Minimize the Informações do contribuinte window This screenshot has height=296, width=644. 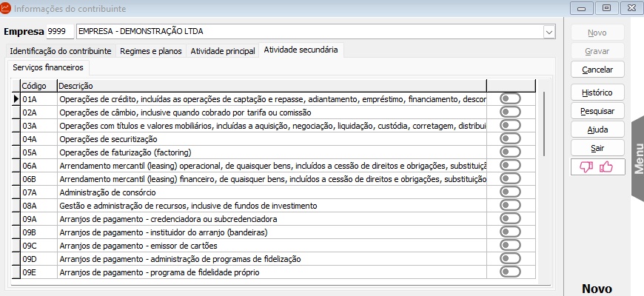click(x=582, y=8)
